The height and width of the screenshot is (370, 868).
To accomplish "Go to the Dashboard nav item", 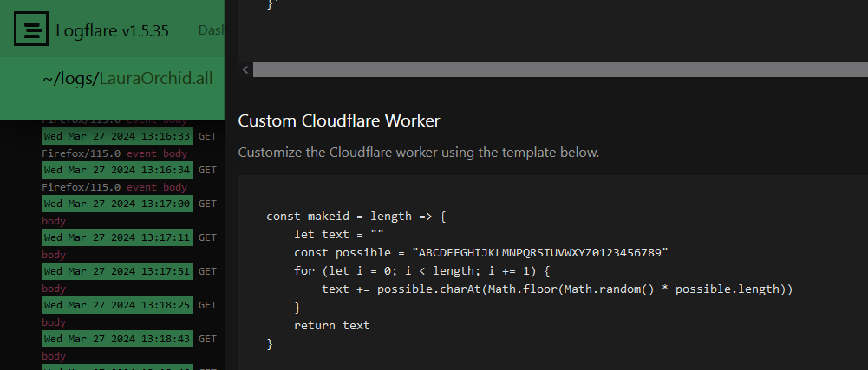I will (211, 31).
